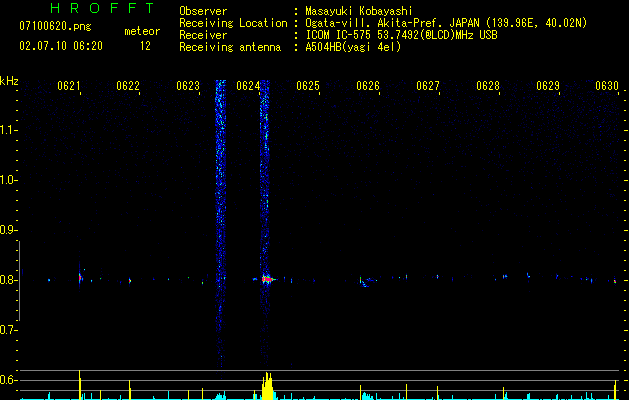Click the 0.9 kHz axis label
Viewport: 629px width, 400px height.
[x=8, y=230]
